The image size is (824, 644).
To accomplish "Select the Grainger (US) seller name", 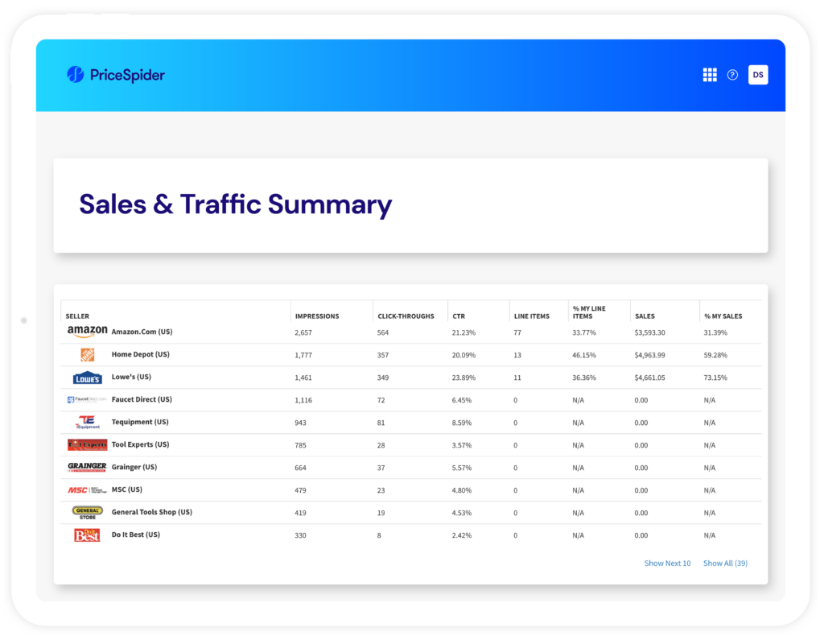I will (x=134, y=467).
